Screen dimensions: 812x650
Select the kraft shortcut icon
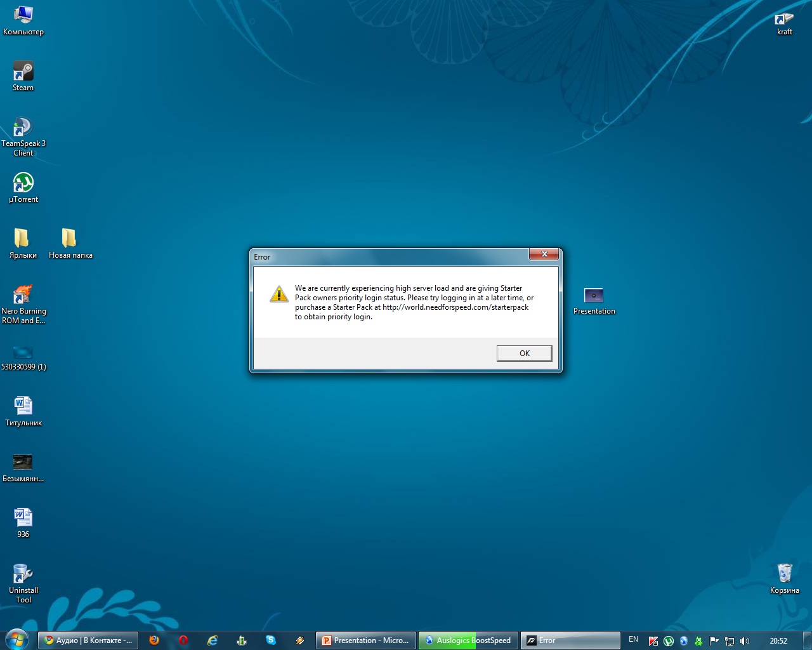click(x=785, y=23)
